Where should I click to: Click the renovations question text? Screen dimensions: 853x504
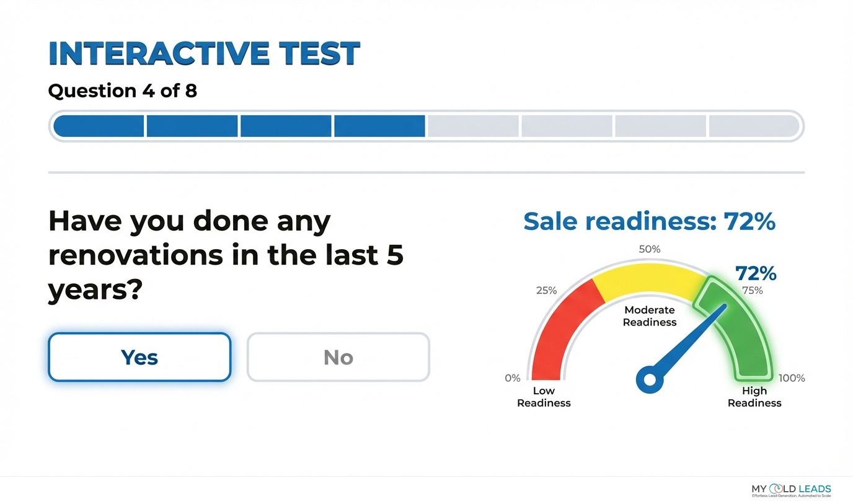point(226,255)
